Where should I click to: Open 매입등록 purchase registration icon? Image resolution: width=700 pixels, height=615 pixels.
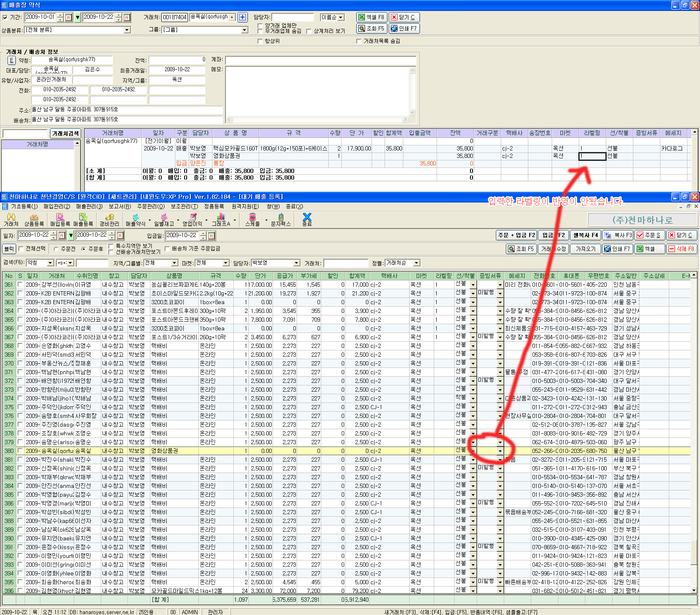[x=60, y=220]
